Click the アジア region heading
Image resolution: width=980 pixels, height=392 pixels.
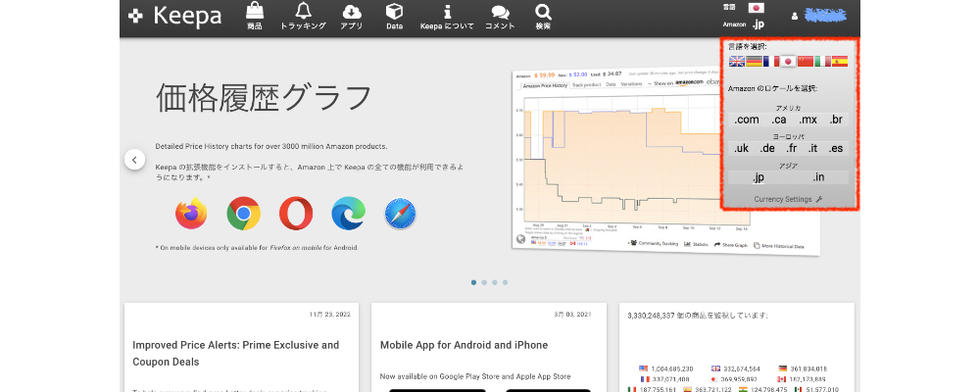[788, 166]
